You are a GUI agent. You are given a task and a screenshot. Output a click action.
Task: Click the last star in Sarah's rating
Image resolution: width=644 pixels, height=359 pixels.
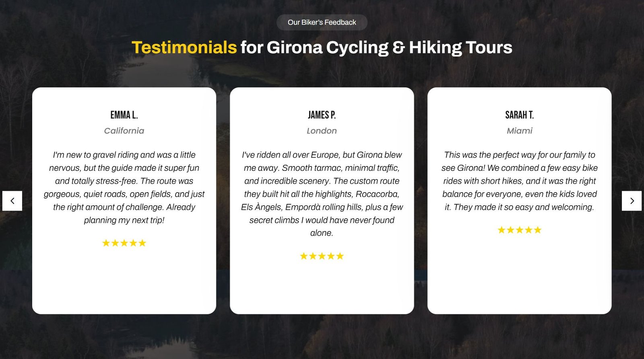(538, 230)
